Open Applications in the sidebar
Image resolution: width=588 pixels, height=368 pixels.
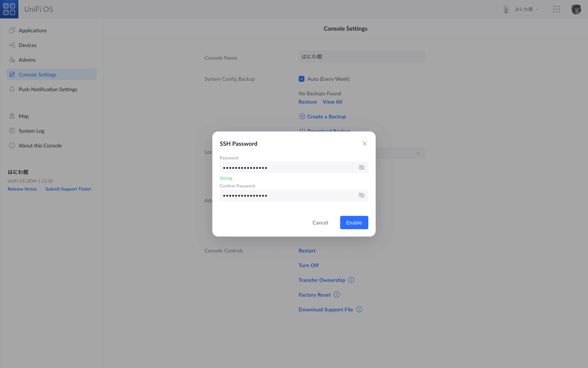pos(51,30)
